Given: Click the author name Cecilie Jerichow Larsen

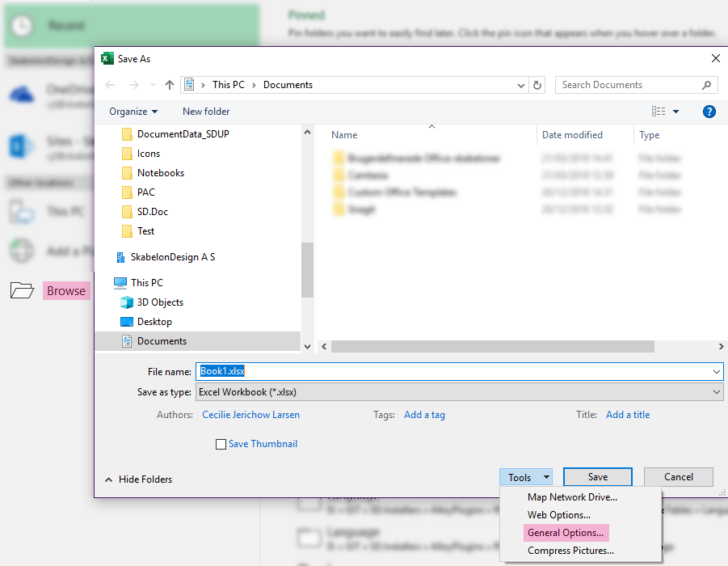Looking at the screenshot, I should [250, 415].
